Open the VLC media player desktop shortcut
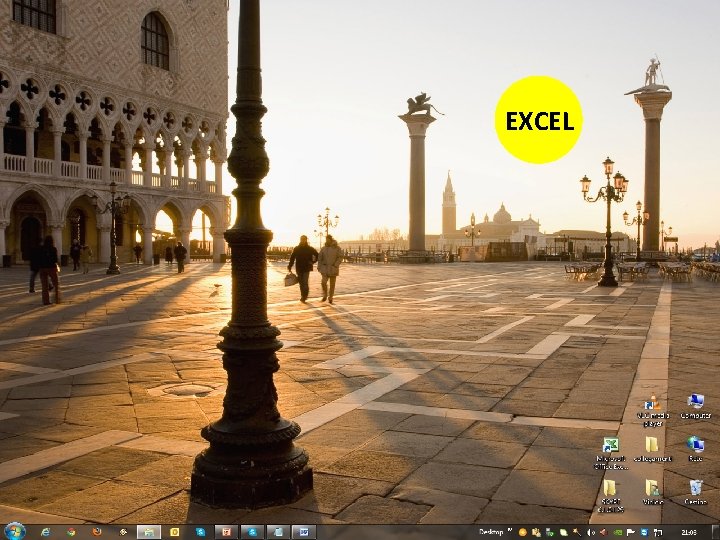Image resolution: width=720 pixels, height=540 pixels. click(x=653, y=410)
